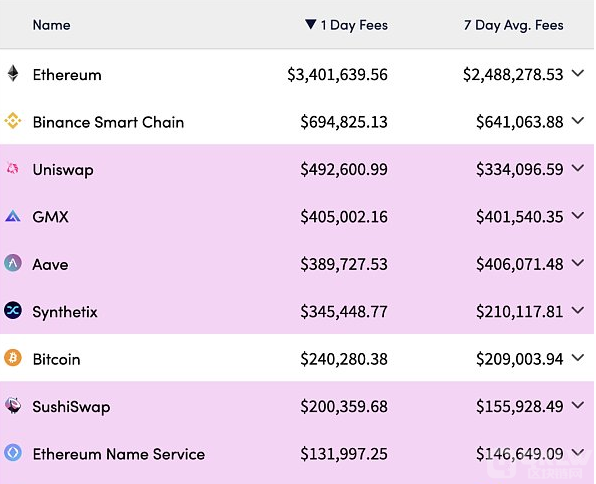Expand the Ethereum Name Service row chevron
Viewport: 596px width, 484px height.
pyautogui.click(x=578, y=452)
